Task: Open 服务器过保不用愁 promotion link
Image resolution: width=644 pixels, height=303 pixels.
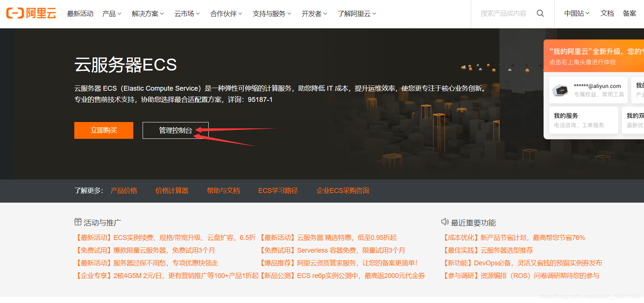Action: coord(146,263)
